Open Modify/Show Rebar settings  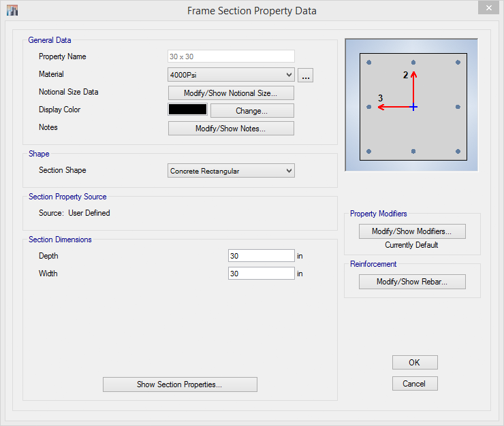coord(412,282)
